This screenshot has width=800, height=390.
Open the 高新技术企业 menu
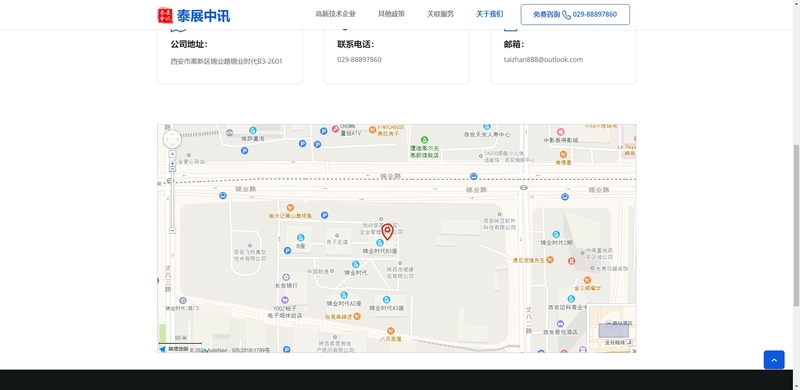335,14
